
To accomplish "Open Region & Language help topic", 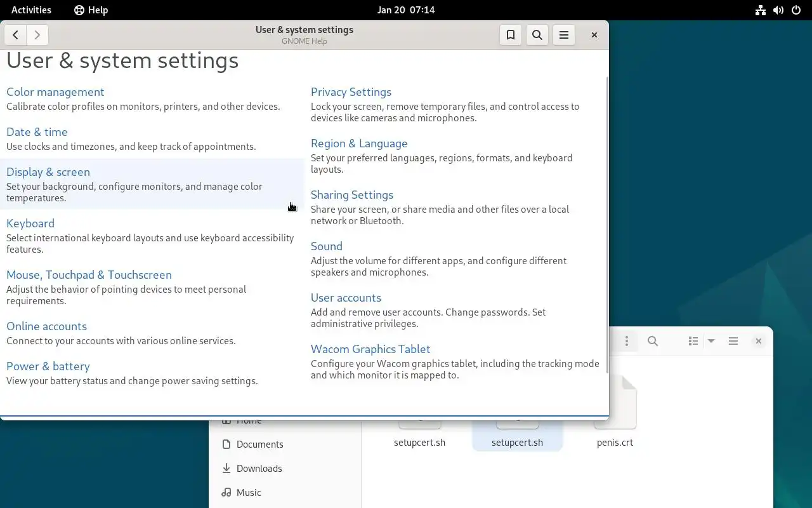I will point(359,144).
